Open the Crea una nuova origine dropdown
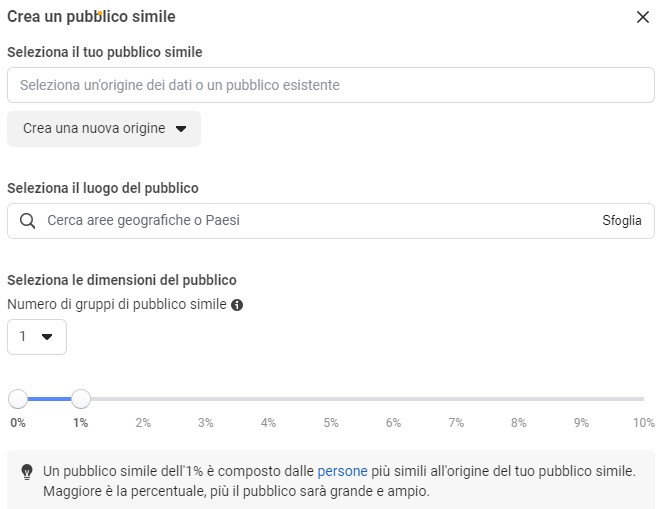Viewport: 662px width, 509px height. pos(104,129)
